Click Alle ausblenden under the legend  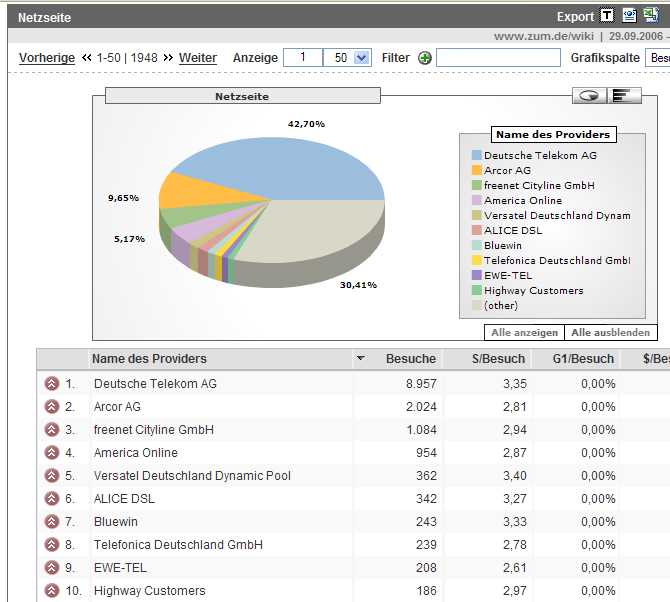(x=610, y=333)
